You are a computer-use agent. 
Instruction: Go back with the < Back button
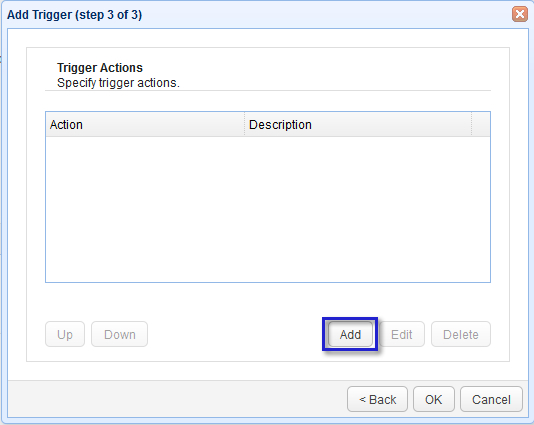[377, 399]
